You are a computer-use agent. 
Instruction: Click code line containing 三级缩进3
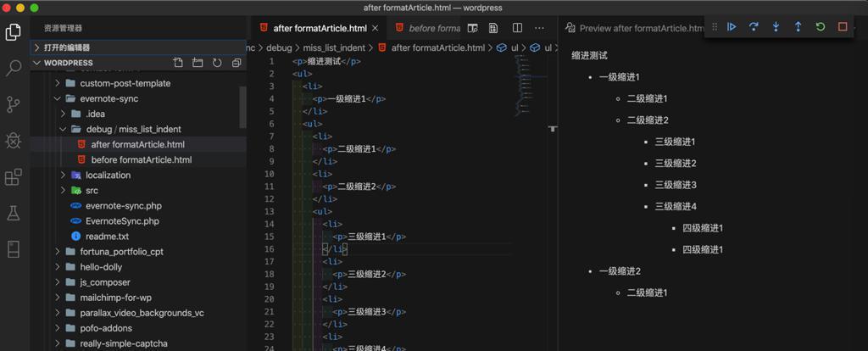tap(370, 312)
